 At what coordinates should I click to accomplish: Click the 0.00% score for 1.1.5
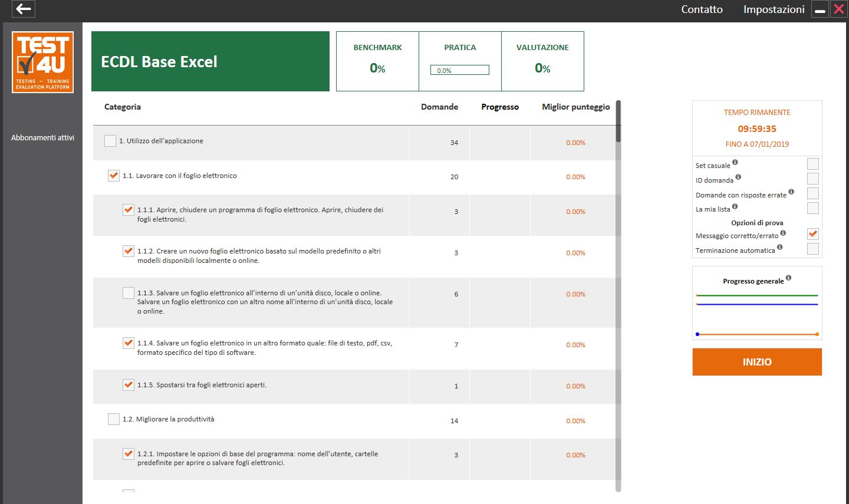575,386
